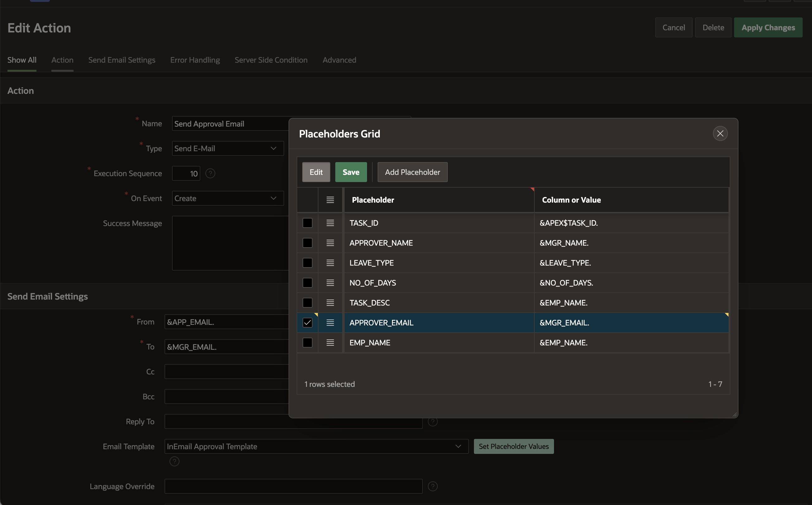Open row actions menu for TASK_ID row
Image resolution: width=812 pixels, height=505 pixels.
(330, 223)
